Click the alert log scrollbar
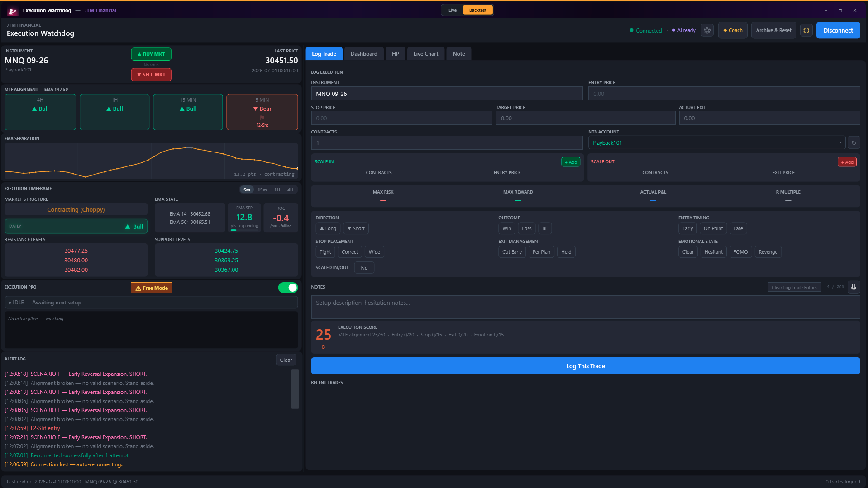868x488 pixels. click(x=295, y=389)
